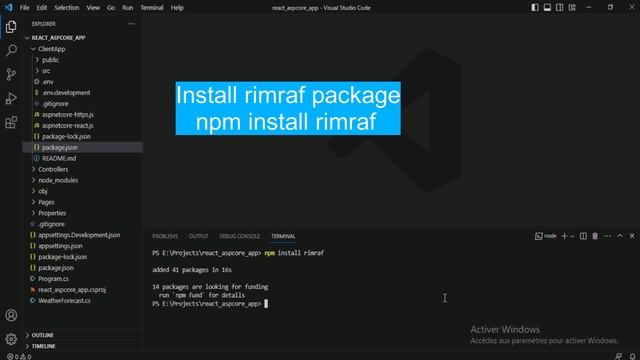Open the Help menu
Screen dimensions: 640x360
(x=177, y=8)
